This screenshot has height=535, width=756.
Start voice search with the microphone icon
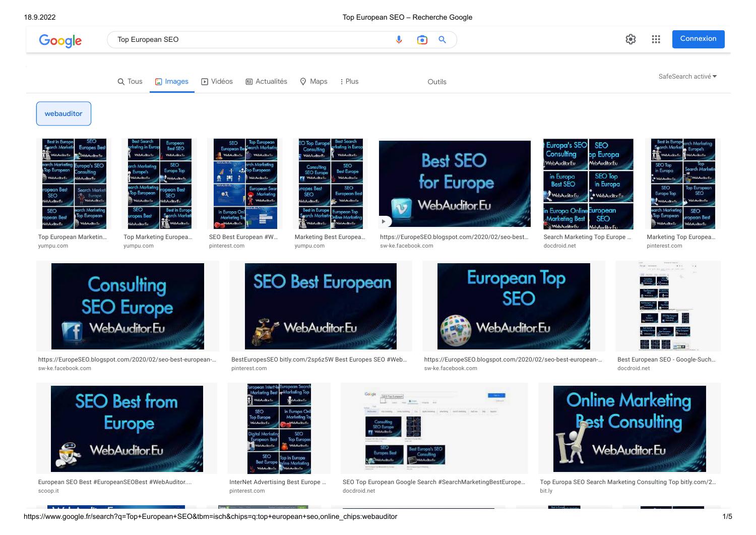pos(399,39)
